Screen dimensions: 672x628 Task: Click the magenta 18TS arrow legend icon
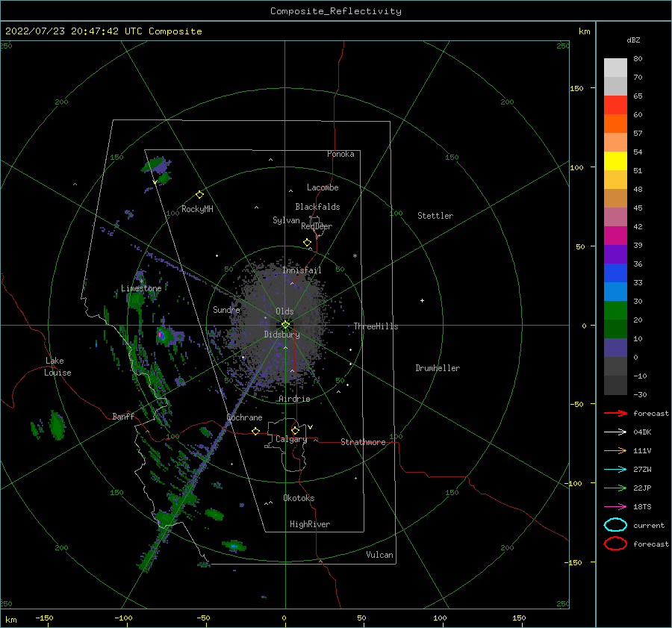pos(615,507)
